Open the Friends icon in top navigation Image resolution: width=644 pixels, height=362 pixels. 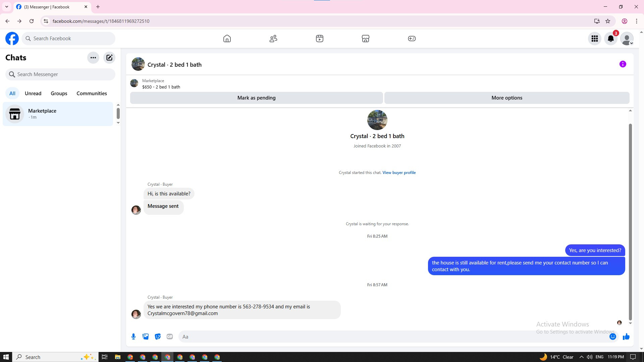(273, 39)
